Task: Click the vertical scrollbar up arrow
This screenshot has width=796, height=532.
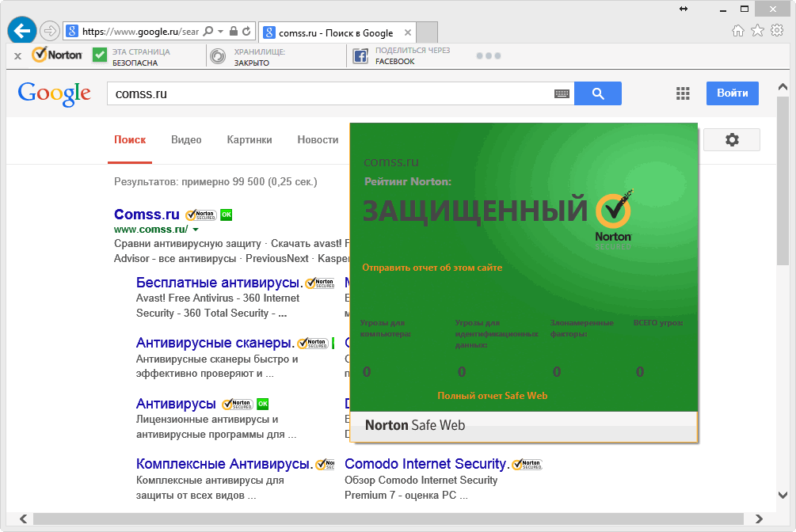Action: click(783, 87)
